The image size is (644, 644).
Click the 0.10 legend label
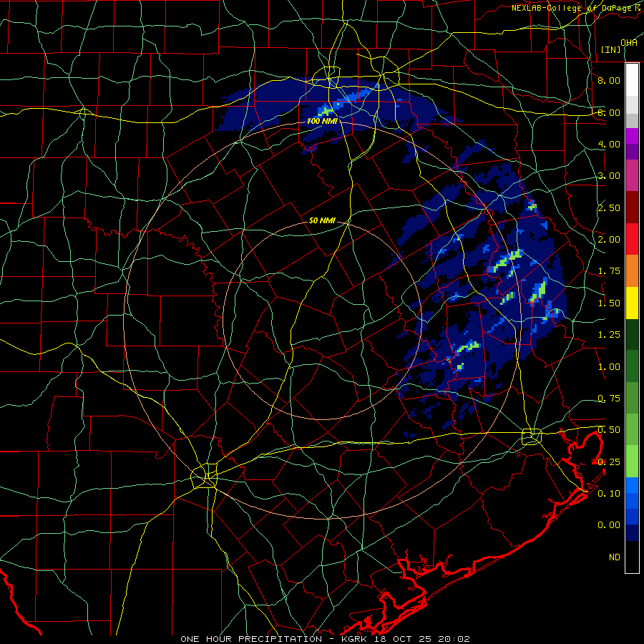click(x=609, y=494)
